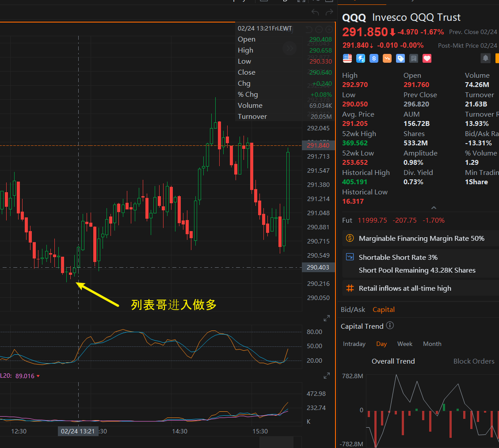
Task: Click the post-market price 291.840
Action: coord(355,46)
